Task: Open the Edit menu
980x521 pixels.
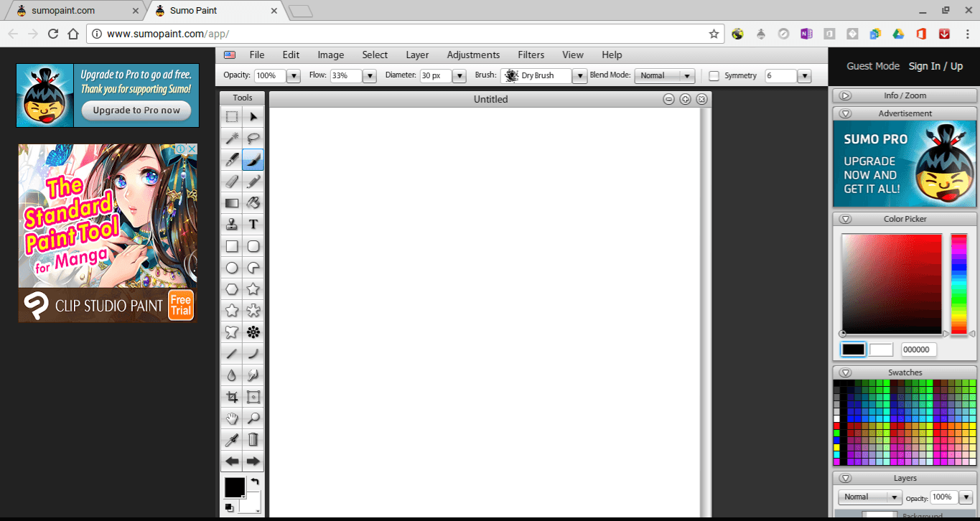Action: (291, 55)
